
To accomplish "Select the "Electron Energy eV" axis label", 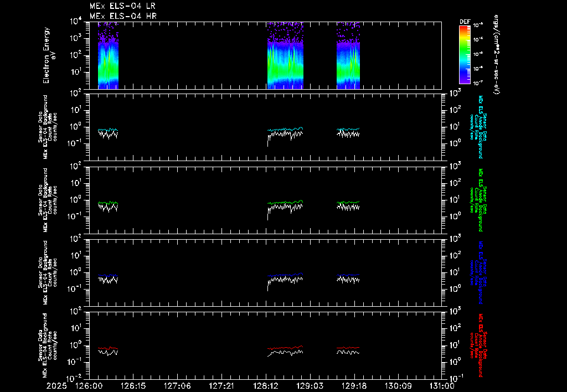I will [49, 55].
